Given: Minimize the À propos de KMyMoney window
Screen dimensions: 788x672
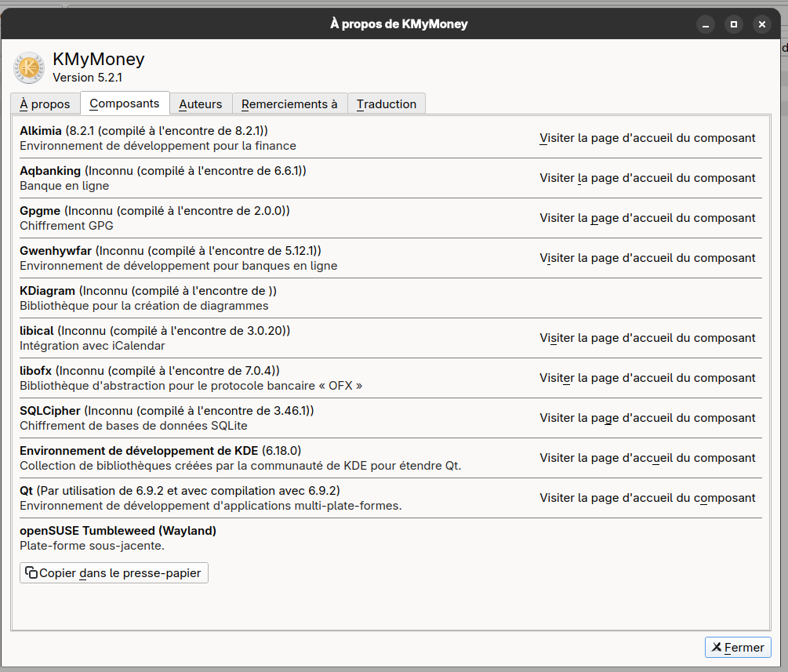Looking at the screenshot, I should click(706, 24).
